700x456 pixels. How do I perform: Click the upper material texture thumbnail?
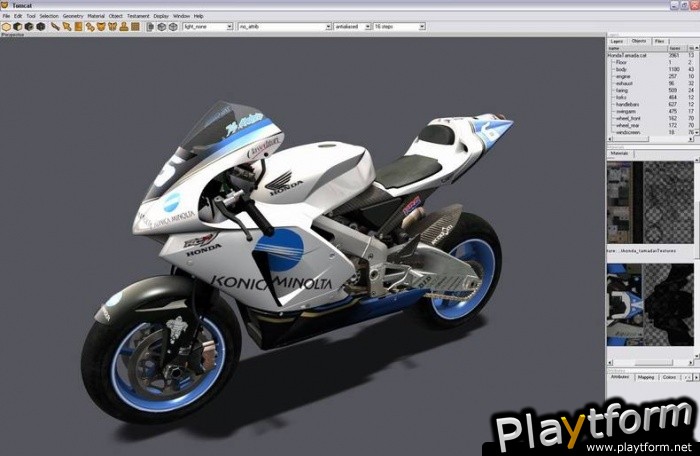click(x=650, y=202)
